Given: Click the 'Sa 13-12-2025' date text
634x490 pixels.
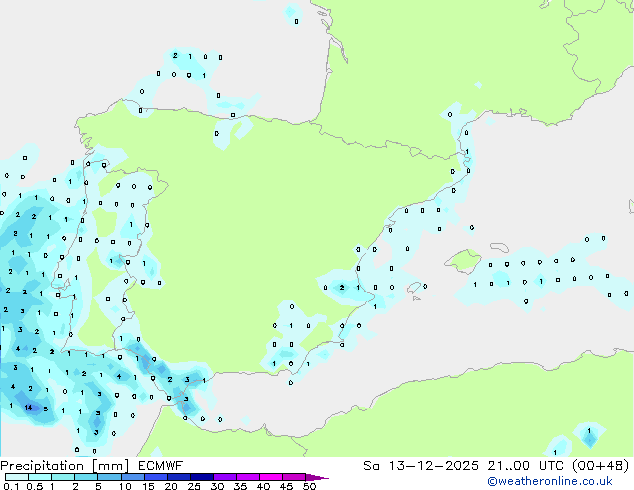Looking at the screenshot, I should click(x=421, y=466).
